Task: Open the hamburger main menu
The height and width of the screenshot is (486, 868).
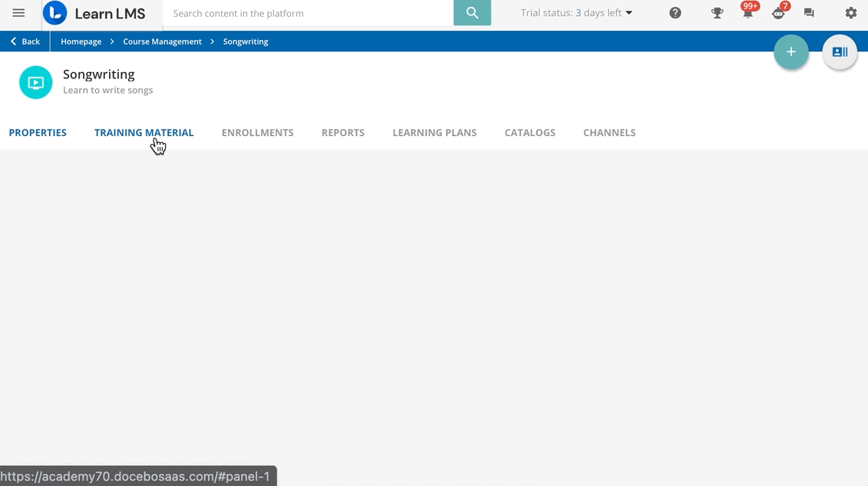Action: point(18,13)
